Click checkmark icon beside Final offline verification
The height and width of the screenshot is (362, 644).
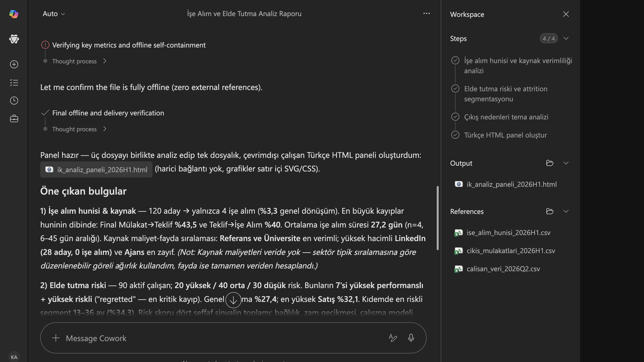coord(45,113)
